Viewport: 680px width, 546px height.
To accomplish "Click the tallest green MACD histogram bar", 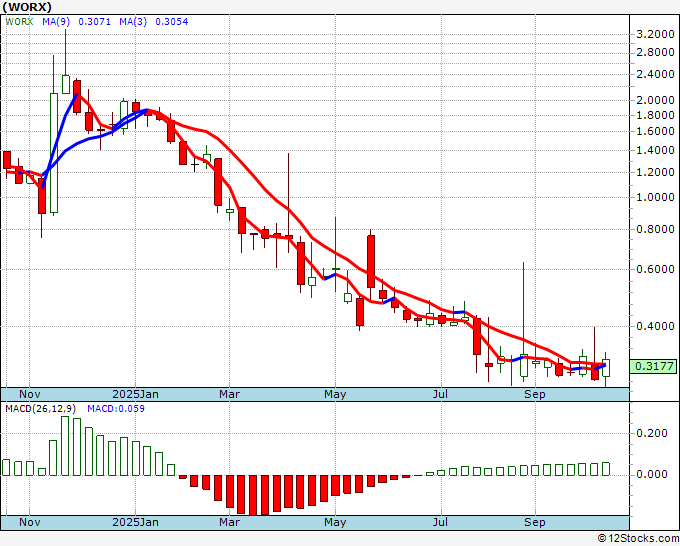I will tap(65, 446).
